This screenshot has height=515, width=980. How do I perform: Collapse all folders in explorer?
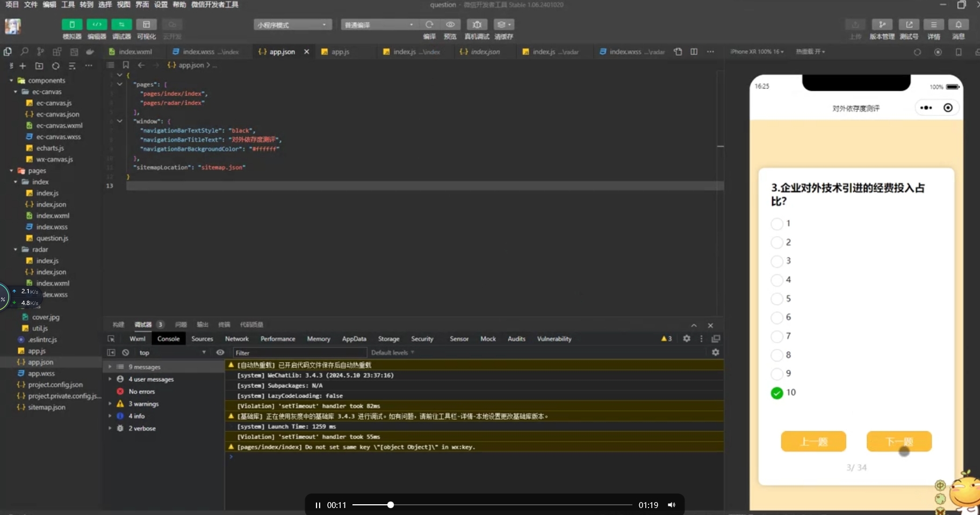(x=72, y=66)
